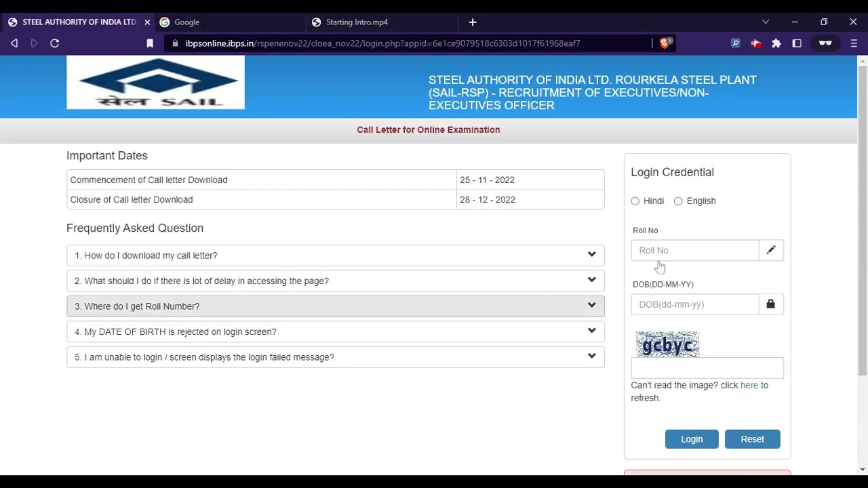Click the bookmark icon in the address bar
Screen dimensions: 868x488
point(150,43)
